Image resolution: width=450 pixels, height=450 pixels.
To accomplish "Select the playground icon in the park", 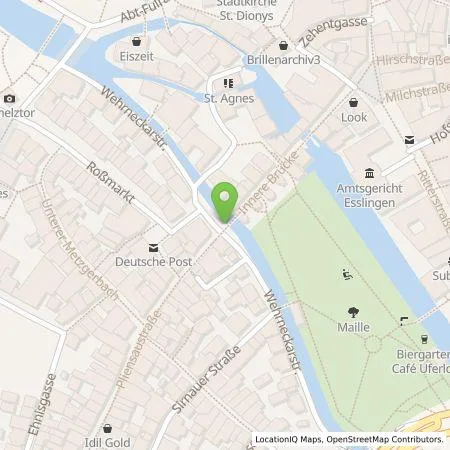I will point(348,275).
